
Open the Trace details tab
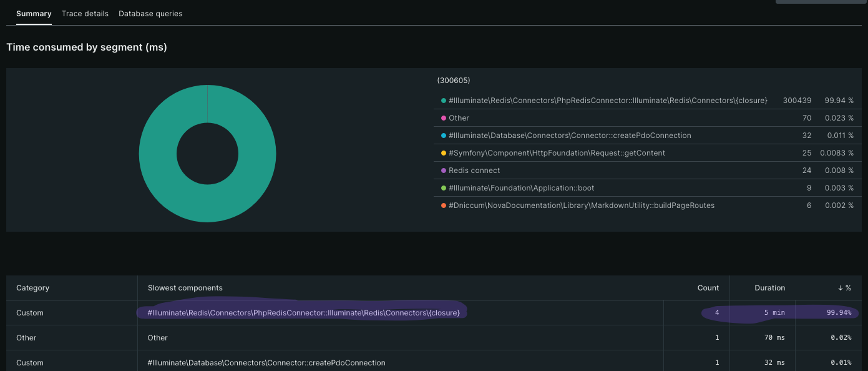click(x=85, y=13)
